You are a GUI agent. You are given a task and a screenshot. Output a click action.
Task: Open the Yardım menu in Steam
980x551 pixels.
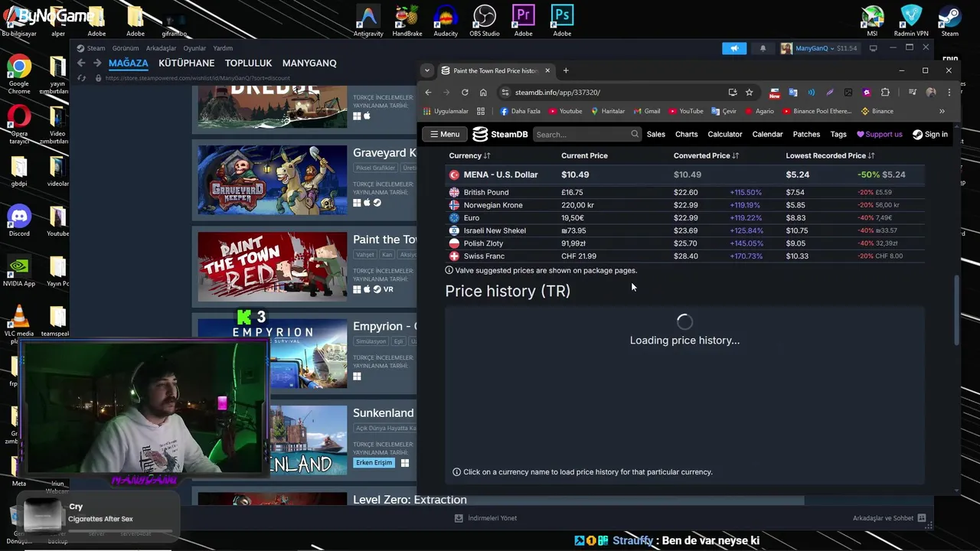pyautogui.click(x=222, y=48)
